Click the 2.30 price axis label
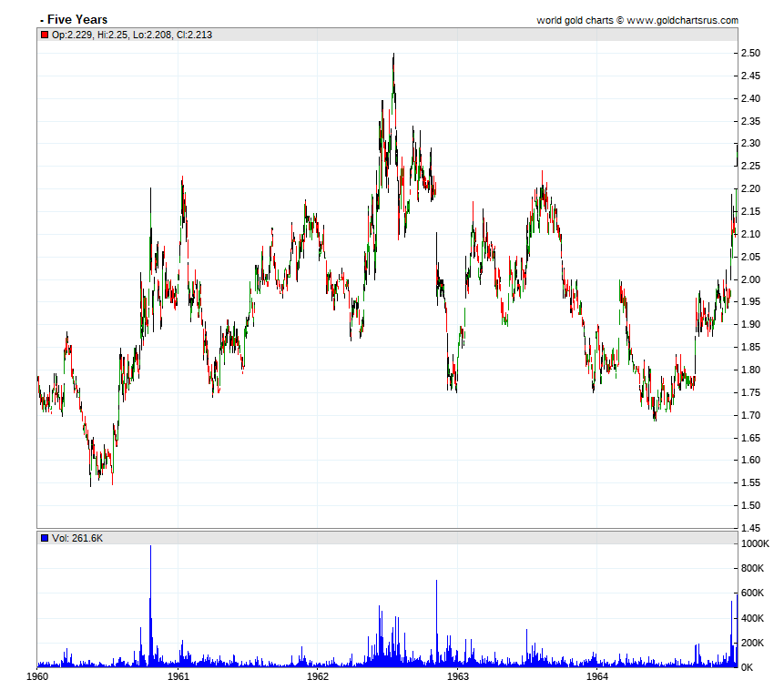Viewport: 774px width, 700px height. (750, 144)
